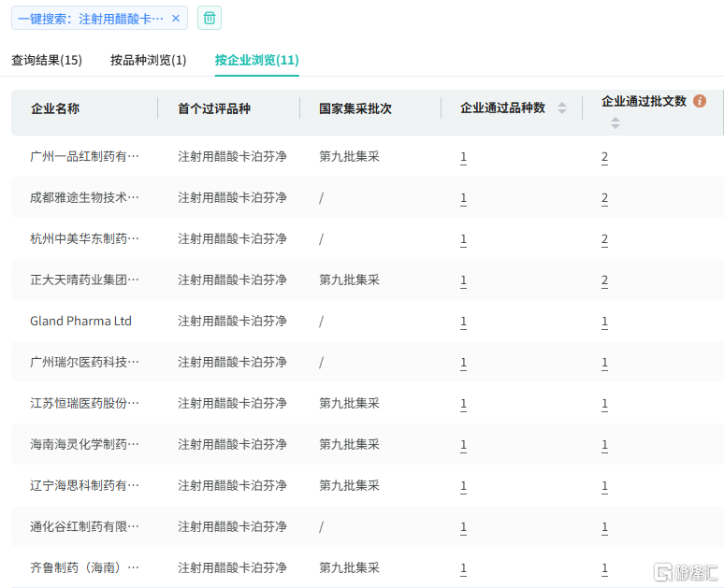This screenshot has width=724, height=588.
Task: Open the info icon beside 企业通过批文数
Action: pyautogui.click(x=700, y=101)
